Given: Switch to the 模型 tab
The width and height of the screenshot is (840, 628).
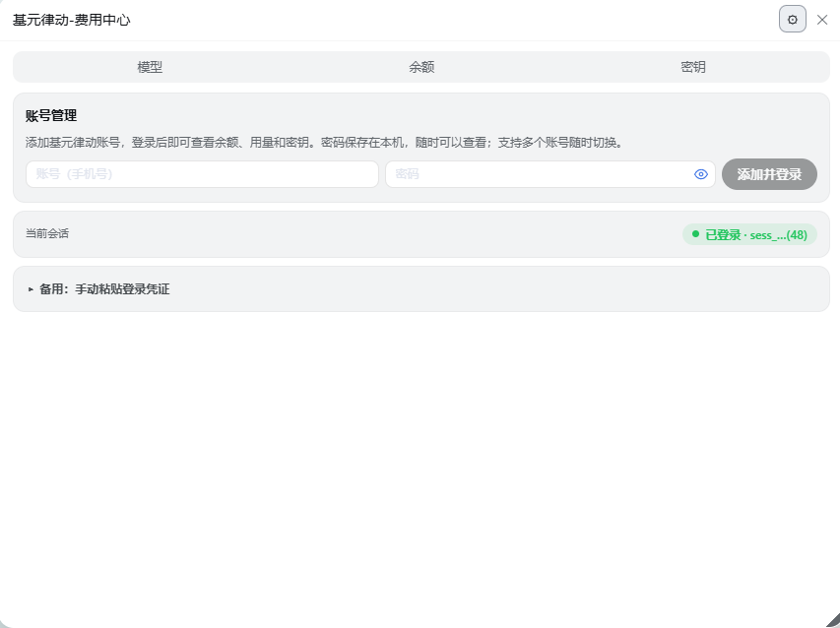Looking at the screenshot, I should (150, 67).
